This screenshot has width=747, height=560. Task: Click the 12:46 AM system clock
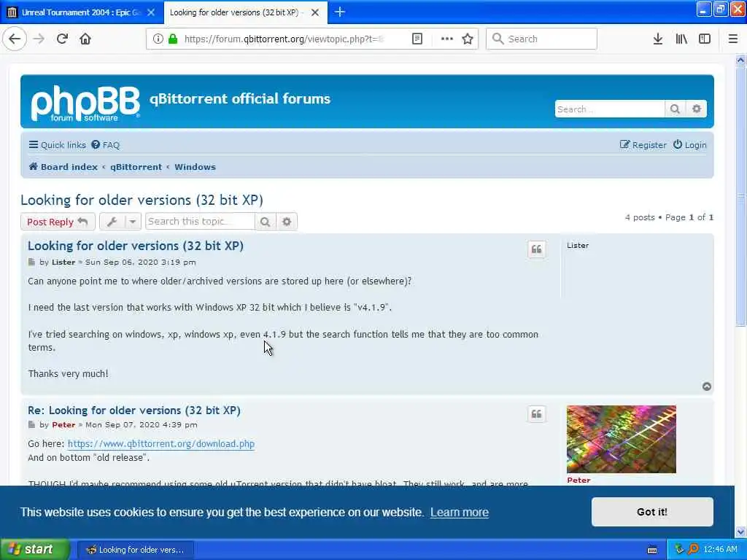[x=720, y=550]
